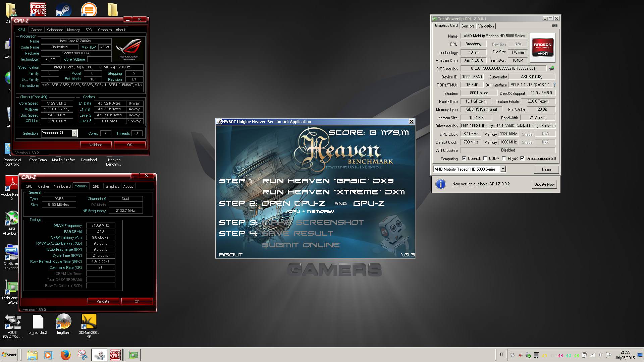Toggle OpenCL checkbox in GPU-Z
This screenshot has width=644, height=362.
[x=464, y=159]
